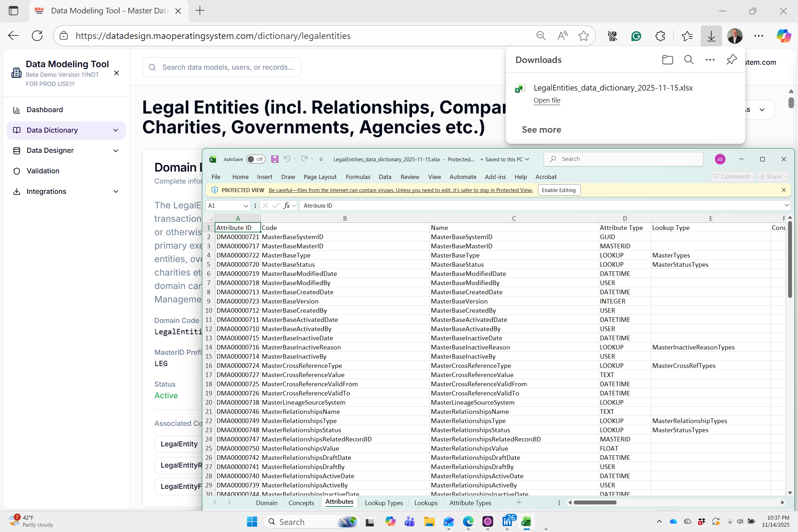The width and height of the screenshot is (798, 532).
Task: Click the Insert Function fx icon
Action: pyautogui.click(x=287, y=206)
